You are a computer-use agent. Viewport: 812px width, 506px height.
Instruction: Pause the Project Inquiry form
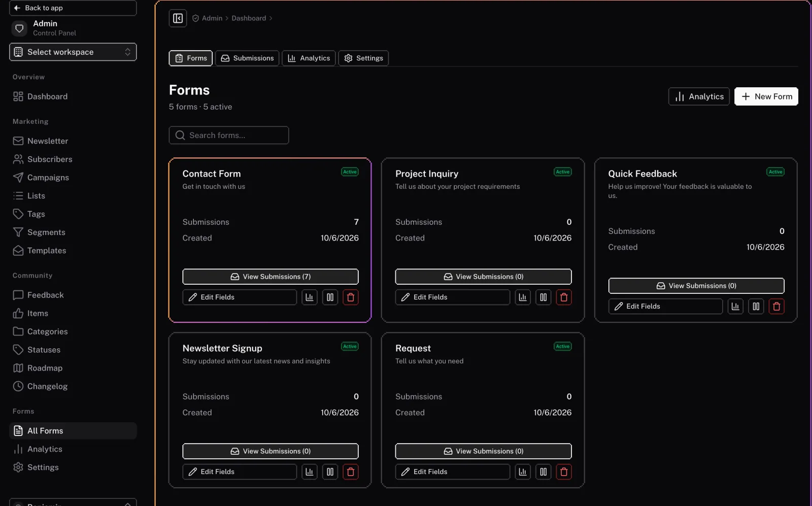pyautogui.click(x=543, y=297)
